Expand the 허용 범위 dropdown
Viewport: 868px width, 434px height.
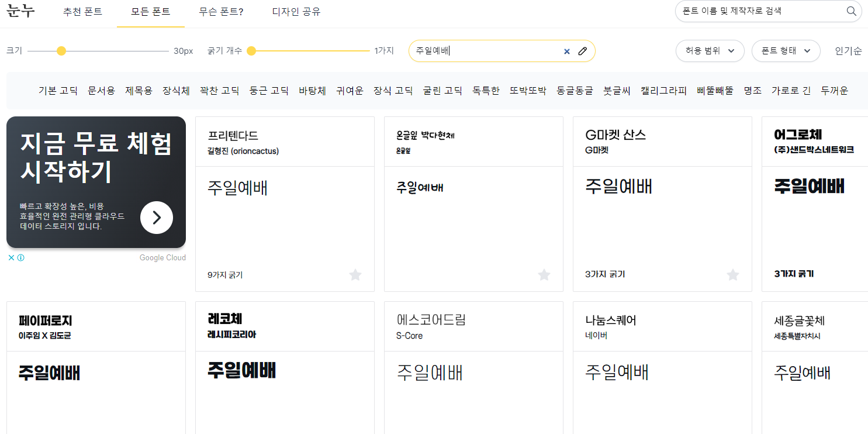tap(710, 51)
